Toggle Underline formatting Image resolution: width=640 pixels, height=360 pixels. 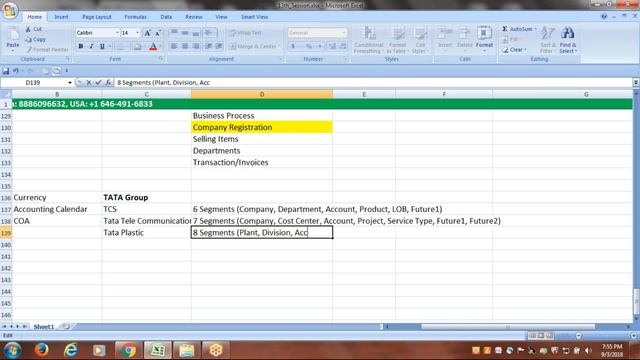point(102,47)
